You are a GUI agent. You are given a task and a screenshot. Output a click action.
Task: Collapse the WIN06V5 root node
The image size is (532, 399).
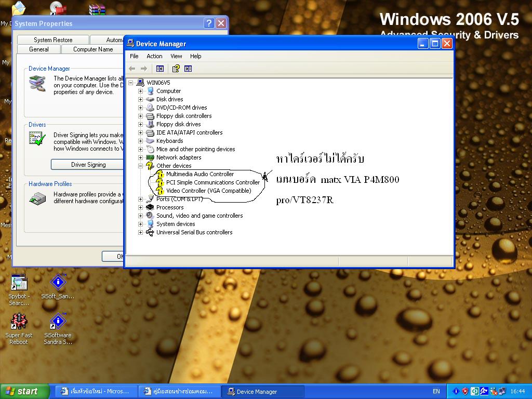pyautogui.click(x=130, y=83)
